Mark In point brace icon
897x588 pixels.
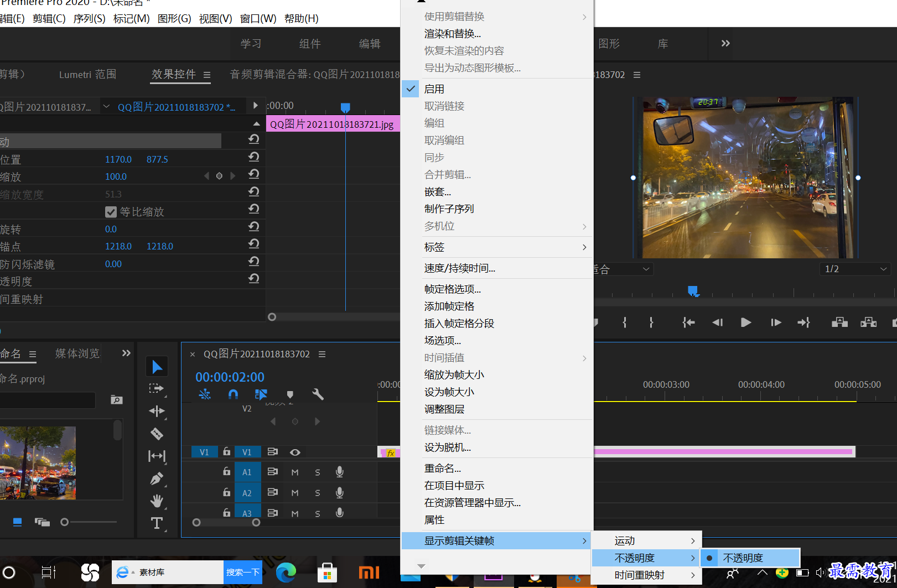point(625,322)
